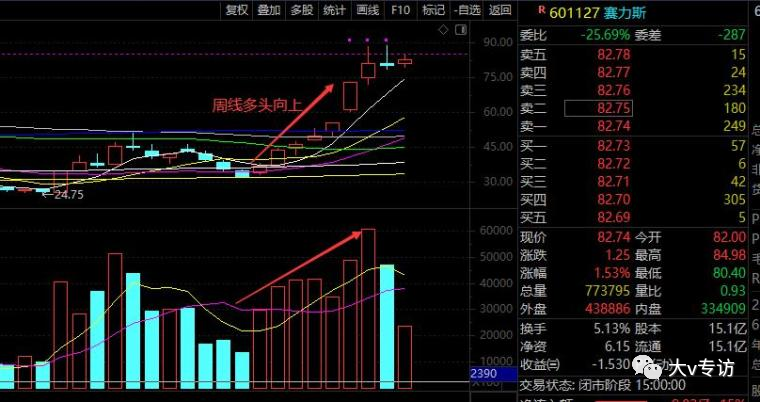The width and height of the screenshot is (760, 402).
Task: Toggle the panel layout icon beside diamond
Action: tap(461, 30)
